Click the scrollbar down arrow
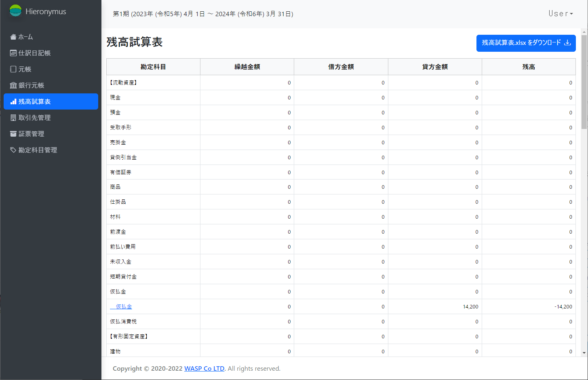The width and height of the screenshot is (588, 380). pyautogui.click(x=584, y=353)
